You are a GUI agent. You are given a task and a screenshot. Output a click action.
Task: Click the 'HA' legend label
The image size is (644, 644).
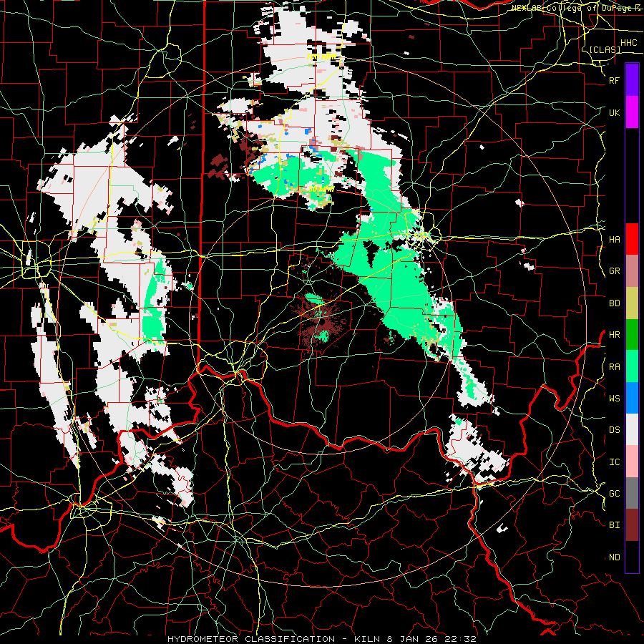pos(614,240)
